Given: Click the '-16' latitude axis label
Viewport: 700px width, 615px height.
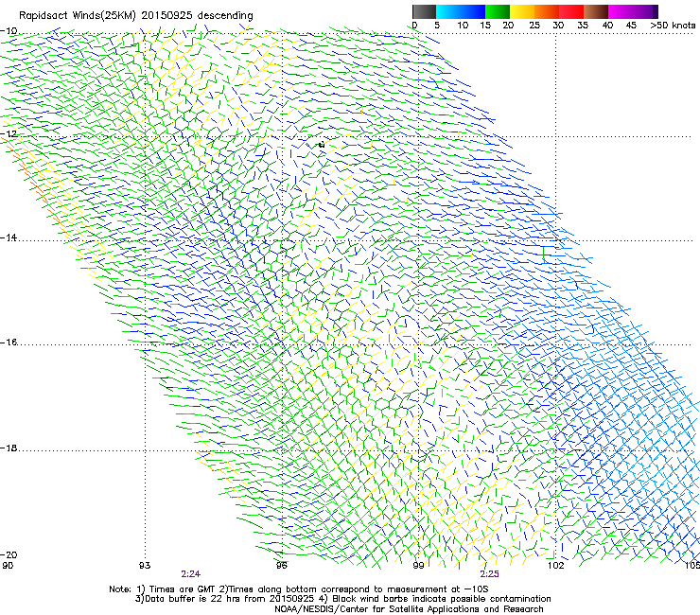Looking at the screenshot, I should tap(9, 343).
